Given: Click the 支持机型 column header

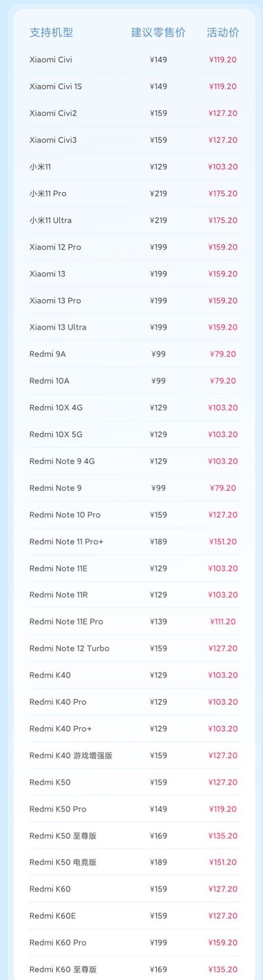Looking at the screenshot, I should (x=51, y=33).
